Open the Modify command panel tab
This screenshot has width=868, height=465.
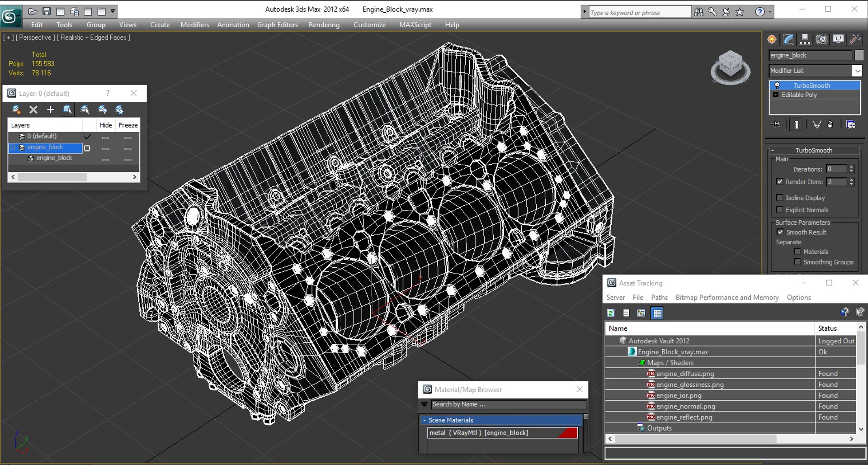pos(788,39)
